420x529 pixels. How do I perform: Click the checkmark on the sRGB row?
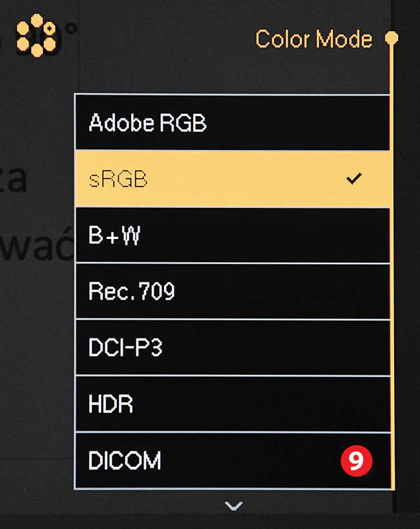[x=353, y=179]
